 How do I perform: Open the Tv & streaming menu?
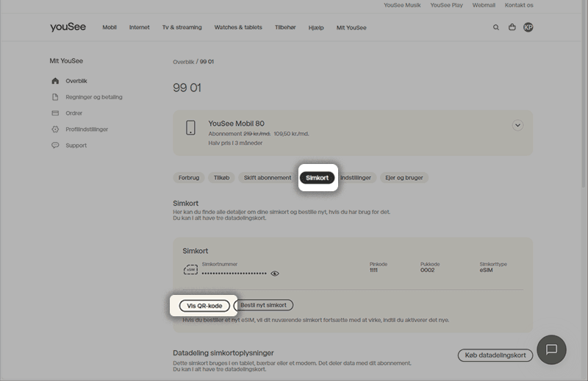click(182, 28)
